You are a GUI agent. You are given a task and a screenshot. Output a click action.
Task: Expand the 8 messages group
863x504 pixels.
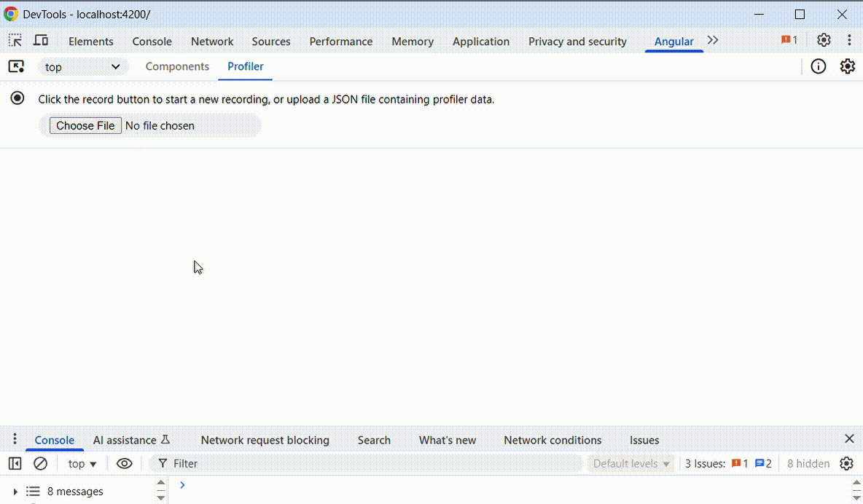15,492
